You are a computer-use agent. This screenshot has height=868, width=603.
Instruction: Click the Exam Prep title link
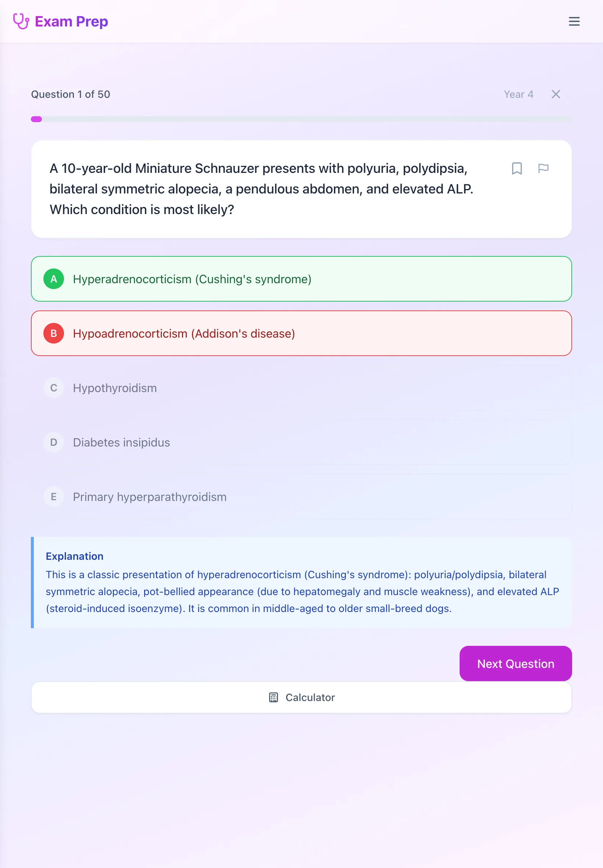pos(71,22)
